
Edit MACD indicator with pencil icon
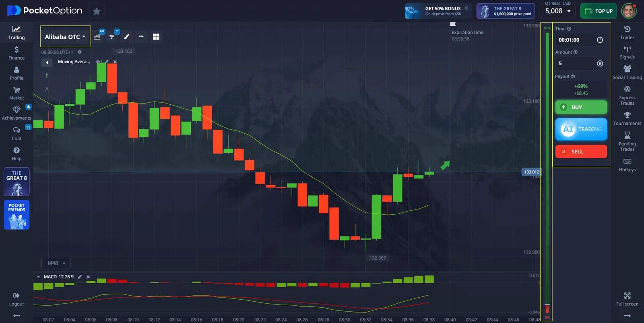[80, 277]
